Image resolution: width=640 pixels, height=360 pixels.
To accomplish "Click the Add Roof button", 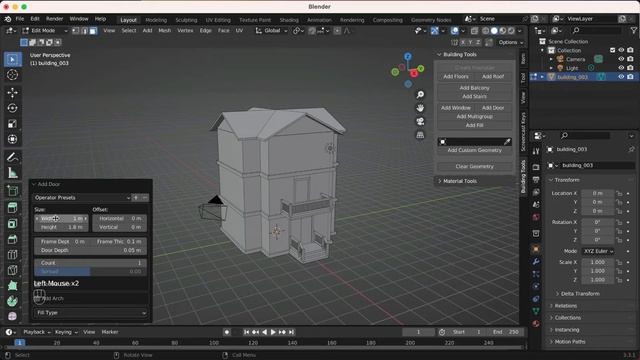I will coord(493,76).
